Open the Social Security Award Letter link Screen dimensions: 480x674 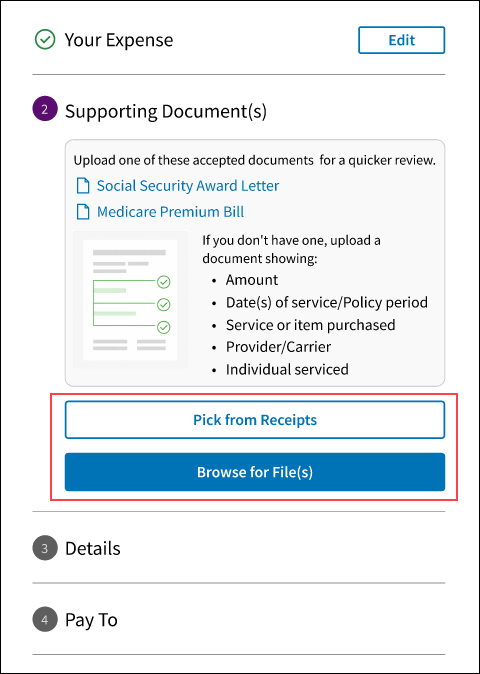pyautogui.click(x=188, y=186)
